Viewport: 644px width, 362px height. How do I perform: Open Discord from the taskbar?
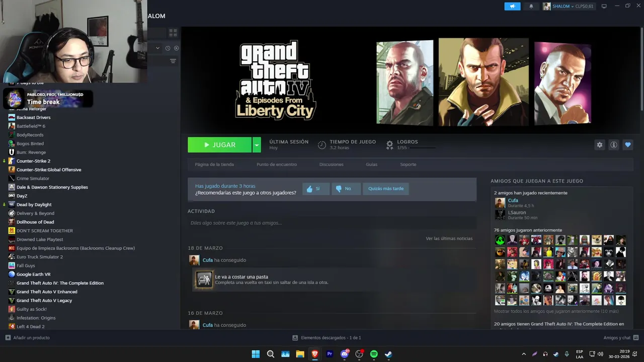(345, 354)
